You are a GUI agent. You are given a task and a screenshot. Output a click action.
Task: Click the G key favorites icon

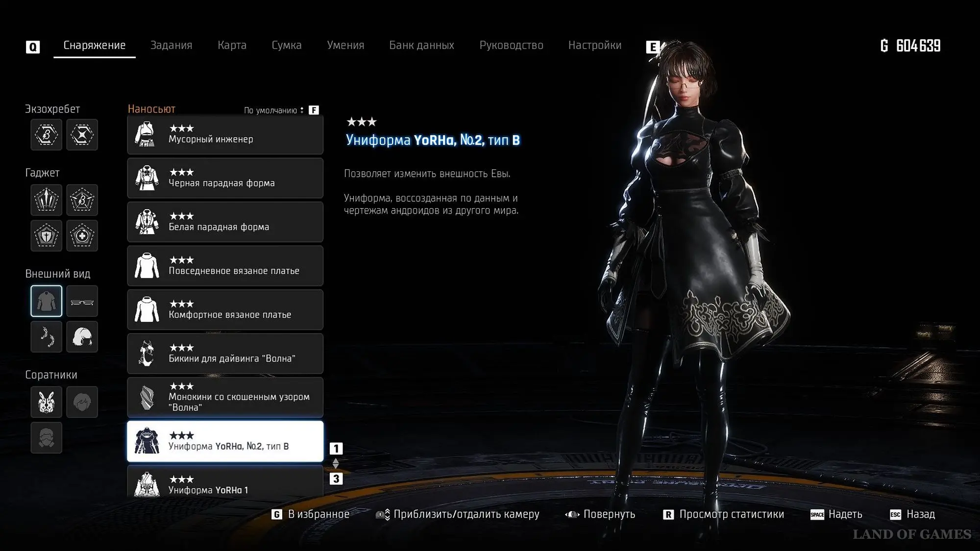[277, 514]
